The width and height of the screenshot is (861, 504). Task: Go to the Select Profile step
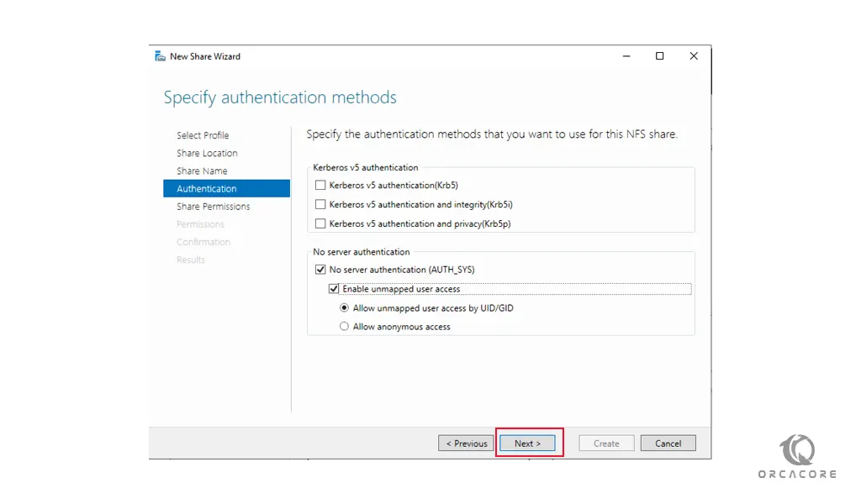pos(203,135)
